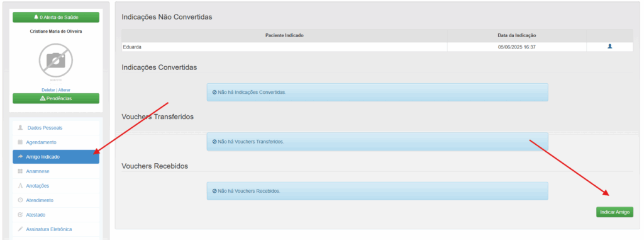This screenshot has width=644, height=240.
Task: Click the warning triangle icon in Pendências button
Action: [43, 98]
